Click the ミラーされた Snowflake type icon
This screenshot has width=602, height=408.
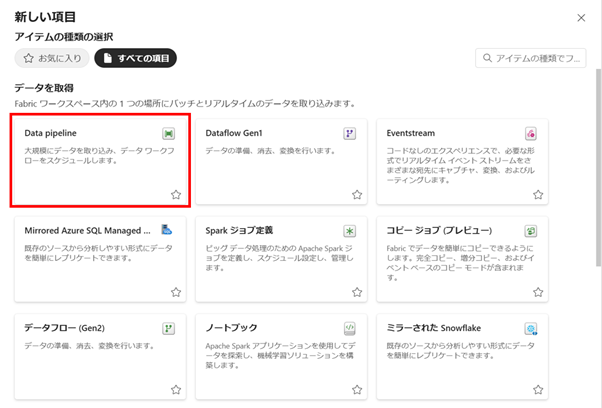click(x=531, y=327)
